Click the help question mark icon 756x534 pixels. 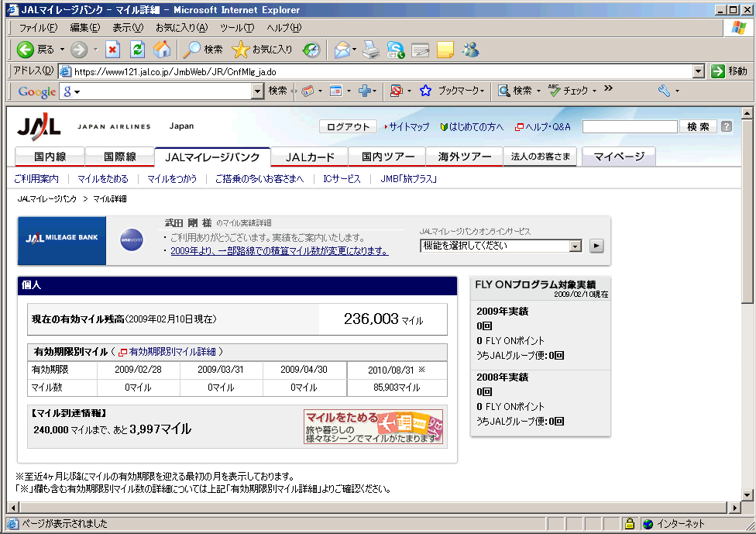[727, 126]
